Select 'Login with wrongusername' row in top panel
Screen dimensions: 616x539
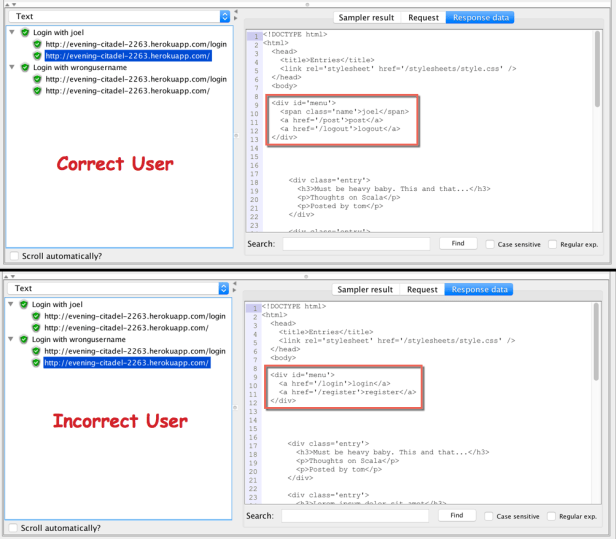coord(80,68)
